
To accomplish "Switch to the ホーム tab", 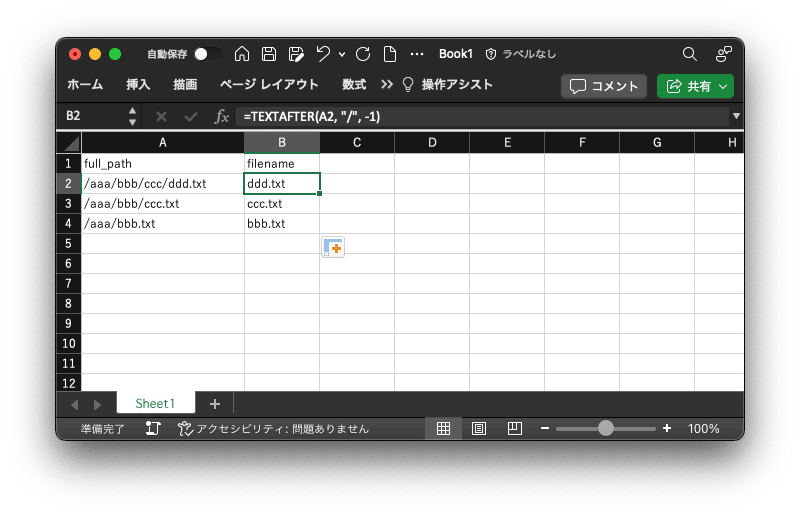I will [x=85, y=85].
